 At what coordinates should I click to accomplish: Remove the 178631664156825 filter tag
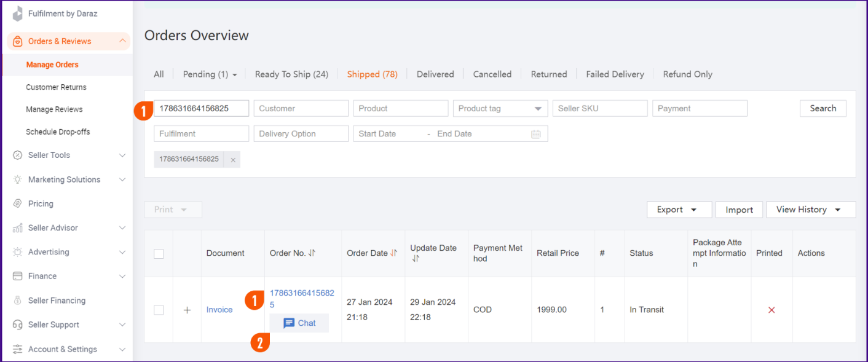click(233, 160)
